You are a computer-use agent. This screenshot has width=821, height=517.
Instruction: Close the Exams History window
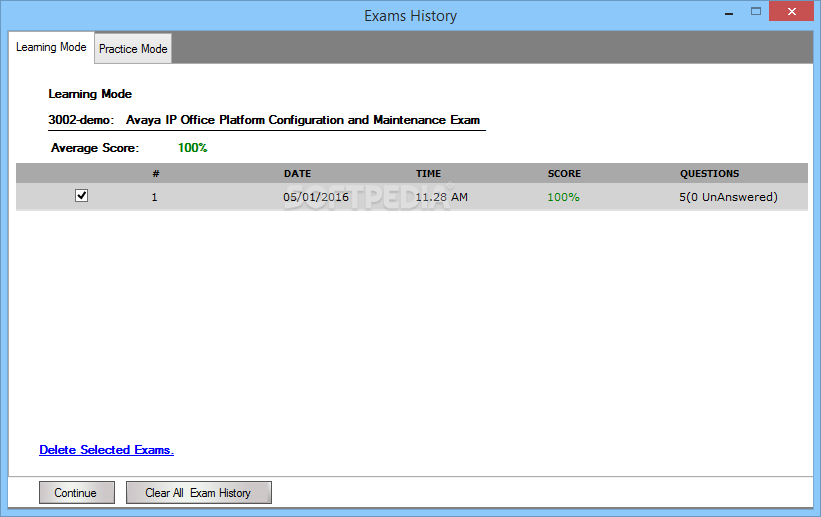[x=791, y=12]
